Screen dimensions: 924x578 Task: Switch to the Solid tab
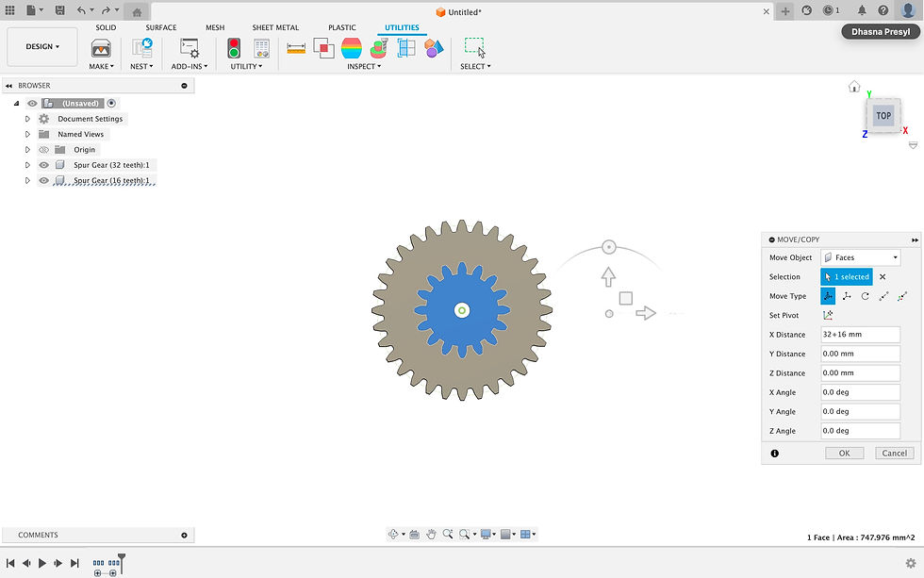coord(106,27)
